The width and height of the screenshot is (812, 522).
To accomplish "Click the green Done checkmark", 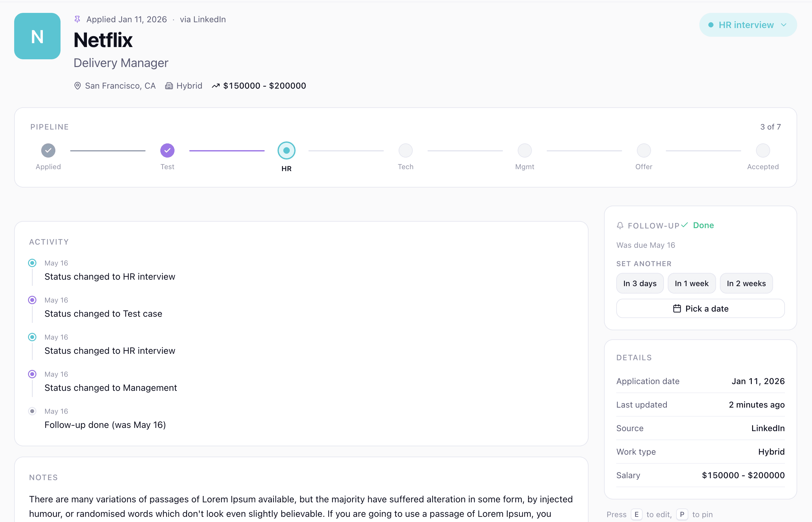I will click(x=685, y=225).
